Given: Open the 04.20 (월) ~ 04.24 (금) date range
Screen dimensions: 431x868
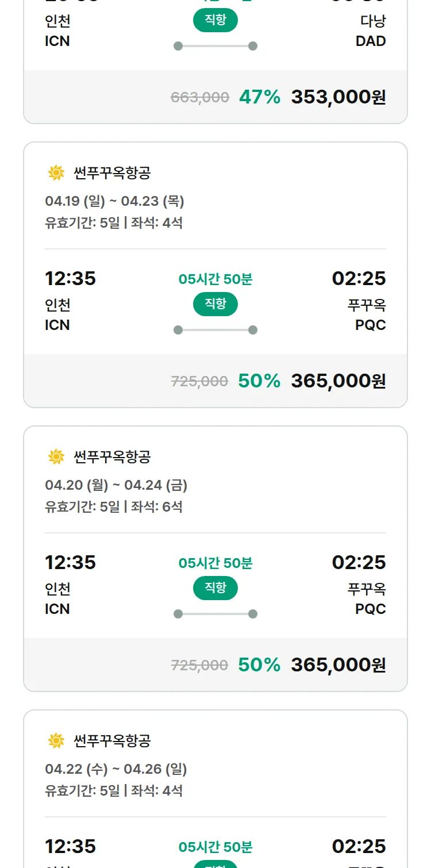Looking at the screenshot, I should tap(116, 485).
